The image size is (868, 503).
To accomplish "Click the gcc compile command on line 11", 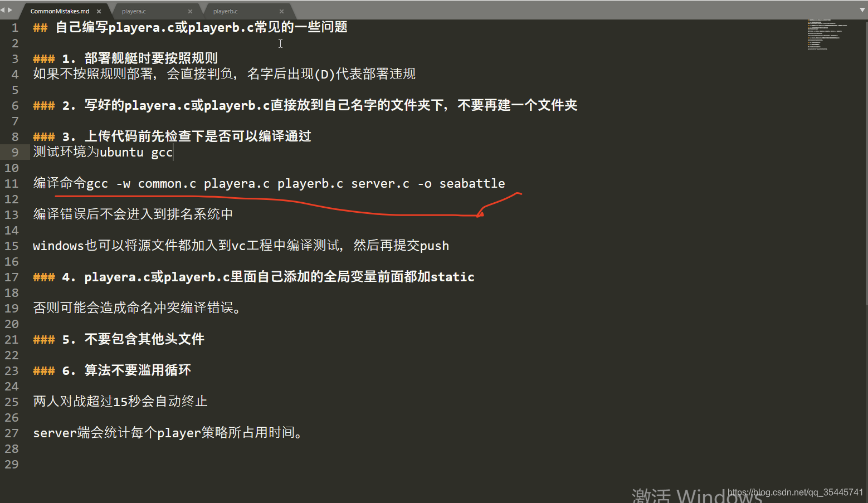I will [296, 183].
